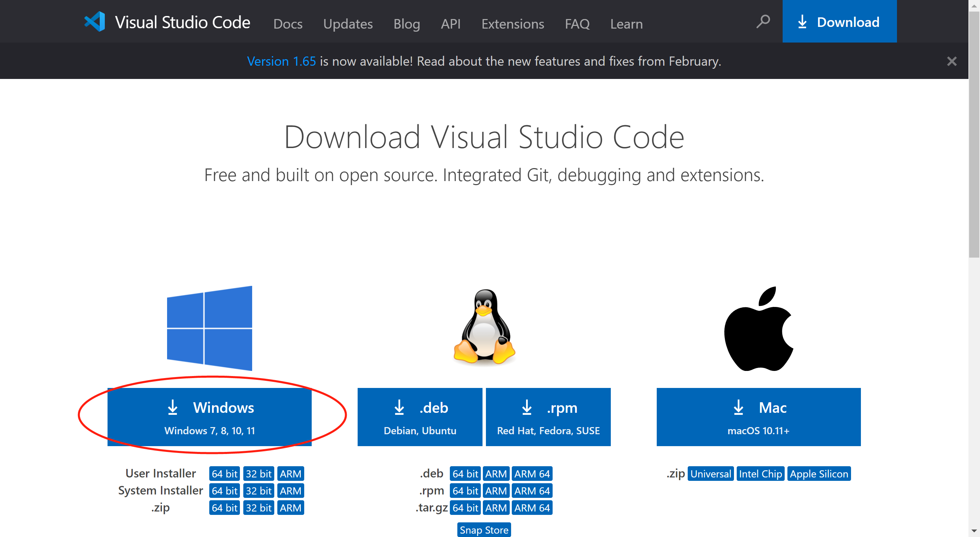Choose the .deb ARM link
The image size is (980, 537).
496,474
